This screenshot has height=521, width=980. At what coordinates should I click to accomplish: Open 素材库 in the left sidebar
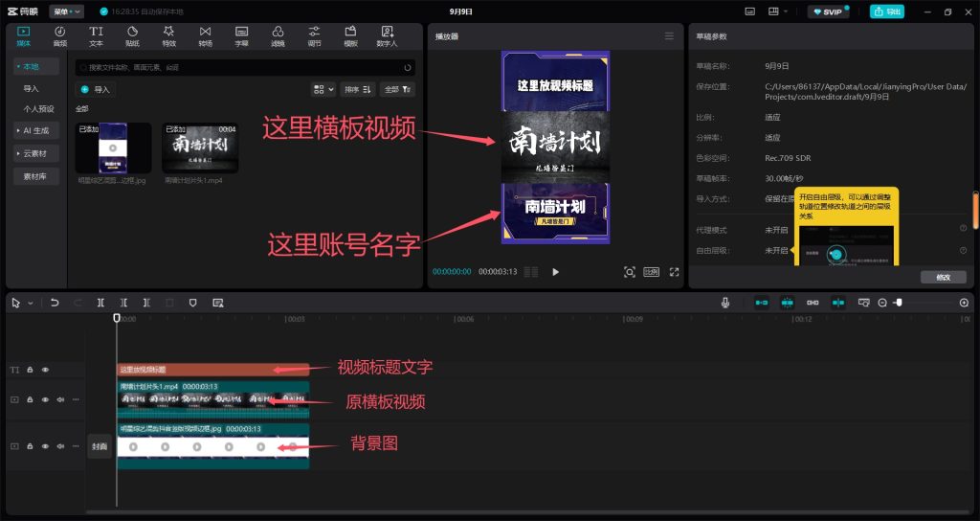point(36,176)
